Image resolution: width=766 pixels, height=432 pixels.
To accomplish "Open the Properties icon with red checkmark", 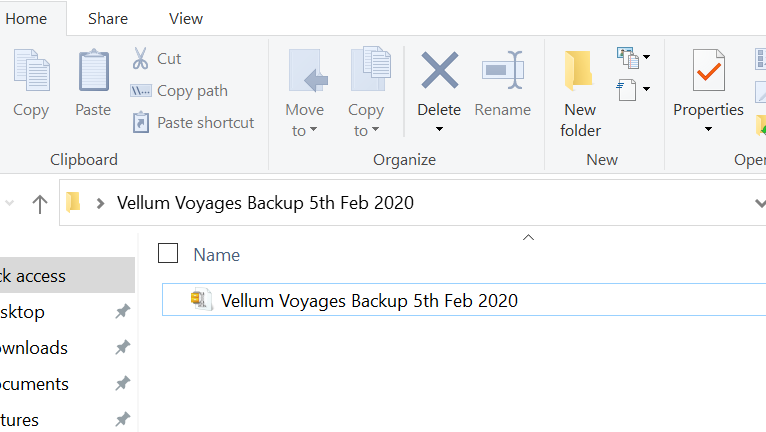I will click(x=708, y=70).
